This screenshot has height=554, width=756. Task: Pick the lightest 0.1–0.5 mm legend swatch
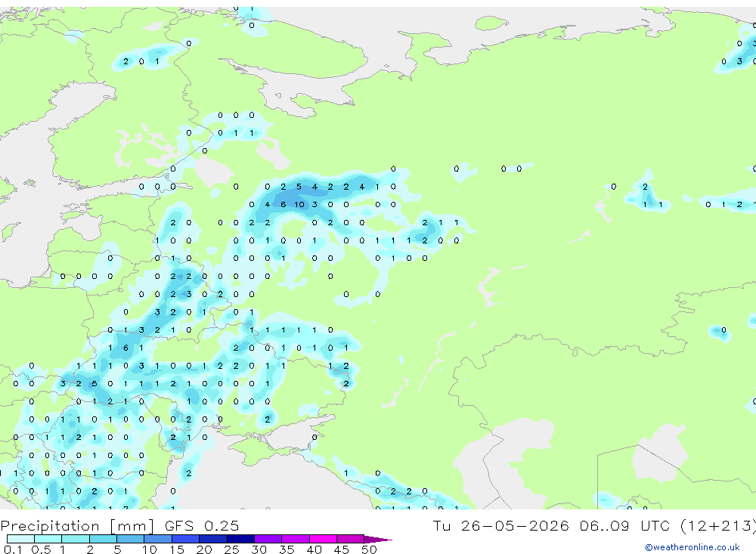tap(20, 539)
